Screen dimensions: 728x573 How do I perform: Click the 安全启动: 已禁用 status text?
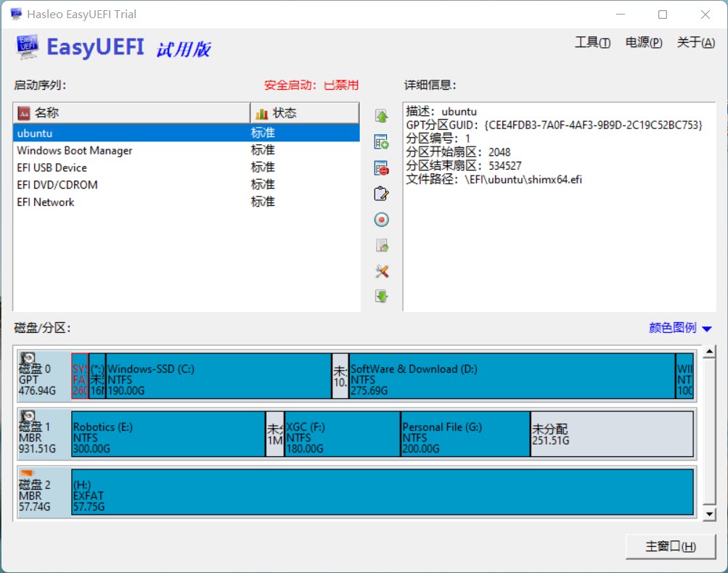pyautogui.click(x=311, y=86)
